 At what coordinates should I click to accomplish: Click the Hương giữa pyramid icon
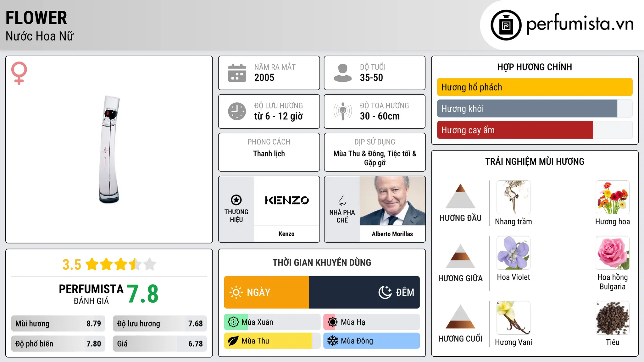(x=460, y=256)
